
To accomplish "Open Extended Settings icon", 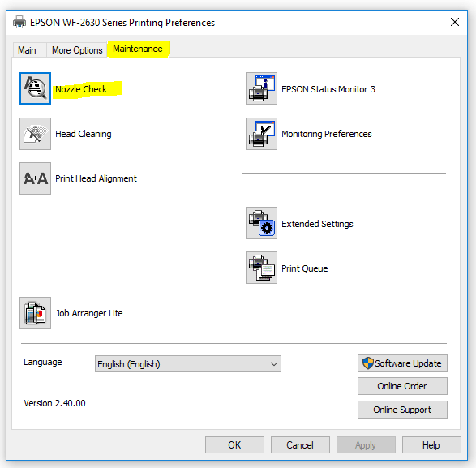I will coord(261,223).
